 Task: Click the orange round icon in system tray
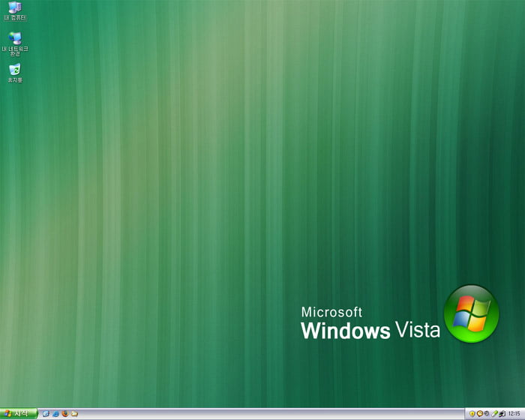coord(480,414)
